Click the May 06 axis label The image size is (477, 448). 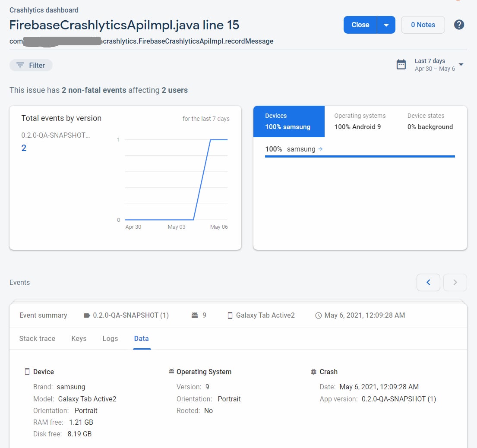click(219, 227)
